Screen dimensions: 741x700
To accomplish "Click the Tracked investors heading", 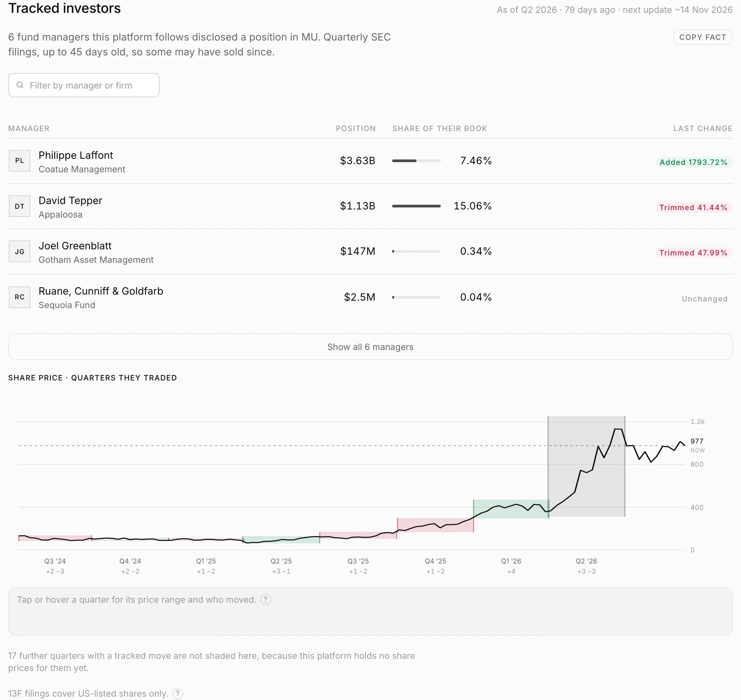I will [65, 8].
